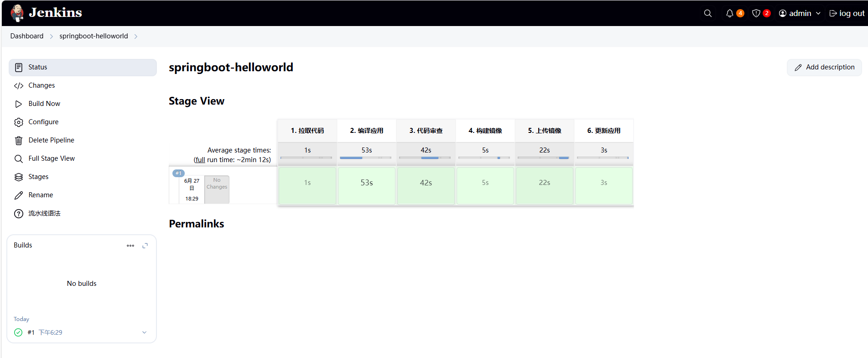Open Stages in sidebar
Screen dimensions: 868x358
click(x=83, y=177)
